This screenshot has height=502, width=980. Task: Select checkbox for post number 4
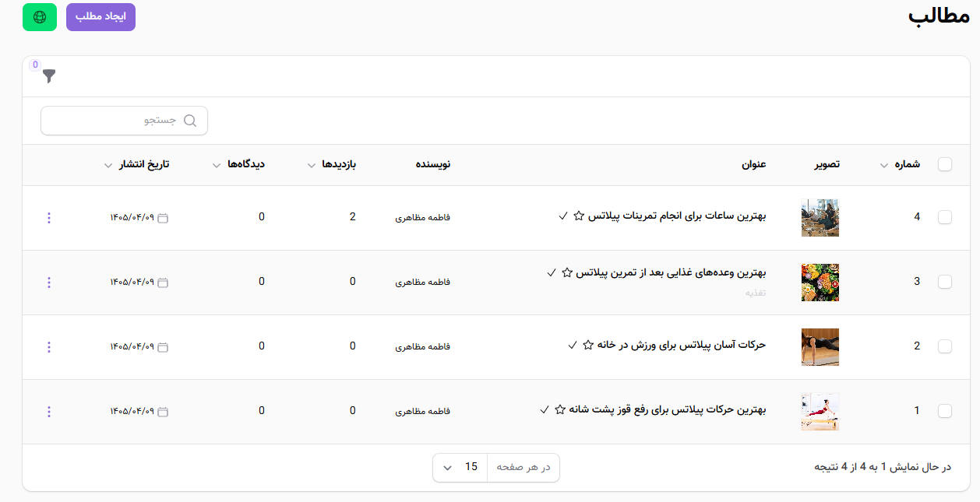(945, 218)
